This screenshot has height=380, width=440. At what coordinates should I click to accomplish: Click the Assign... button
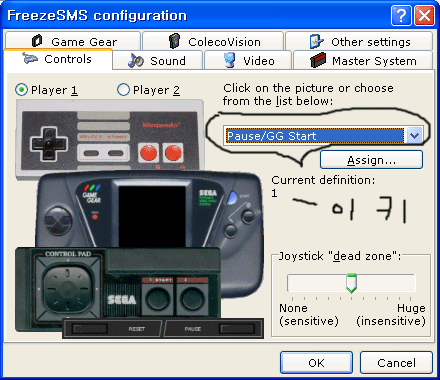[371, 160]
